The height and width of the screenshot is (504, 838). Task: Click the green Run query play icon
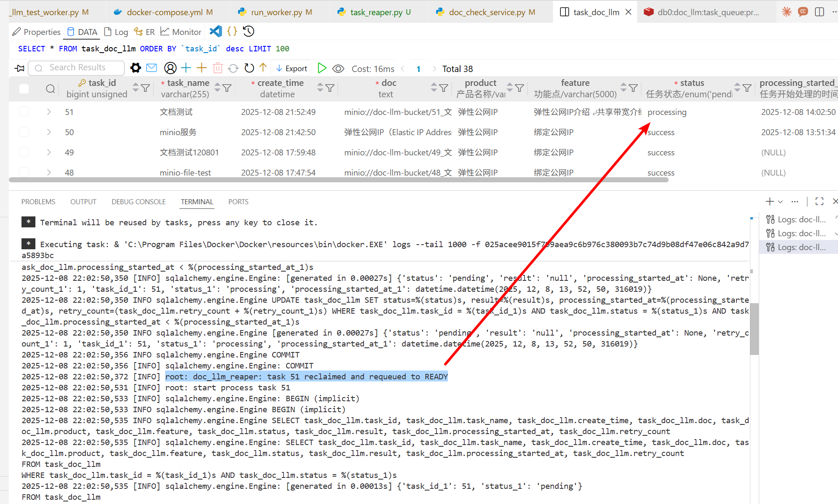(322, 68)
